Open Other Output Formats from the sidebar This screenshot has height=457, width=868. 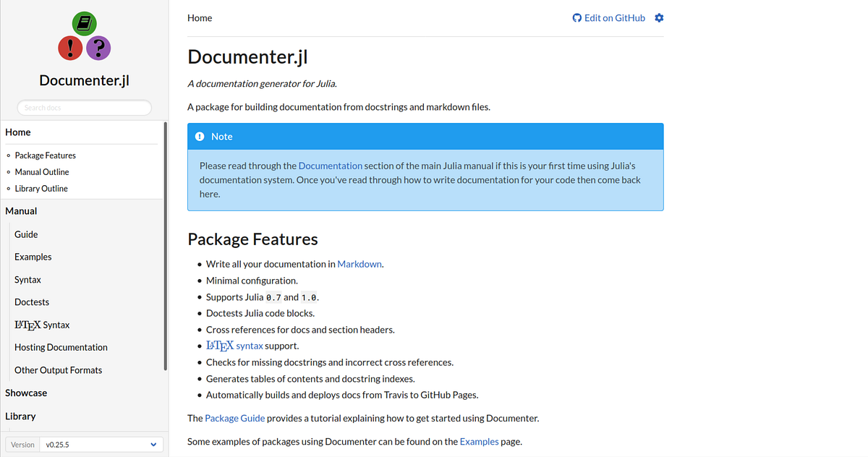tap(58, 370)
